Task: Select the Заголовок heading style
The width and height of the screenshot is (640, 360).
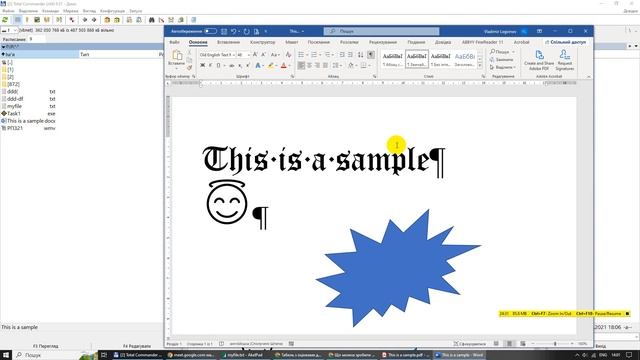Action: [464, 59]
